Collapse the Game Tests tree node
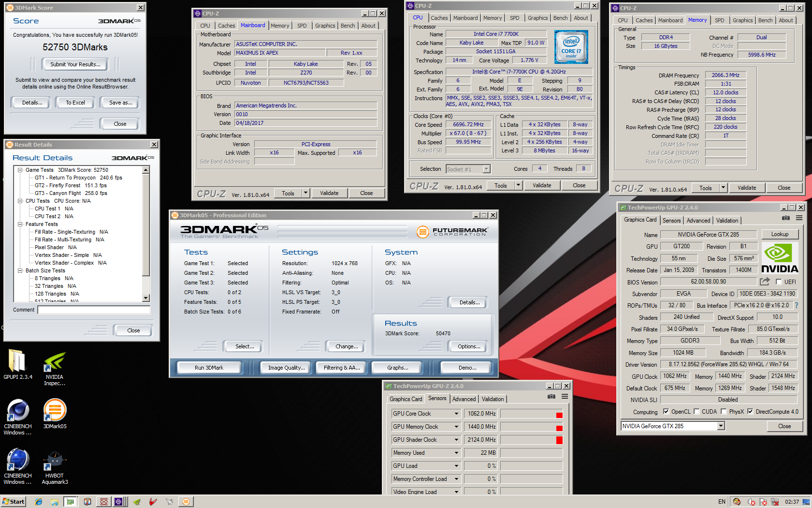Screen dimensions: 812x508 [x=20, y=170]
